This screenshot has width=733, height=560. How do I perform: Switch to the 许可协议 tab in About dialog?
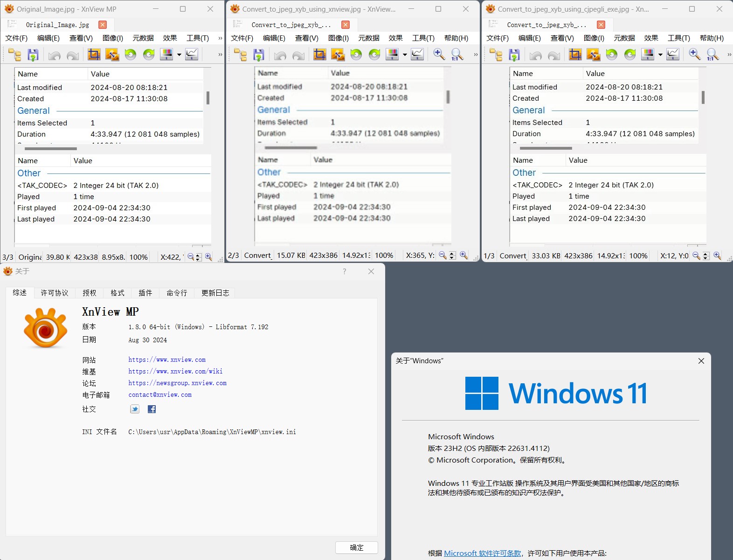[55, 293]
